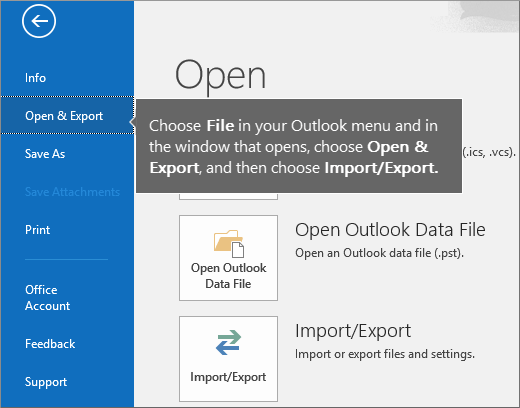This screenshot has height=408, width=520.
Task: Click the 'Open' page title
Action: 220,77
